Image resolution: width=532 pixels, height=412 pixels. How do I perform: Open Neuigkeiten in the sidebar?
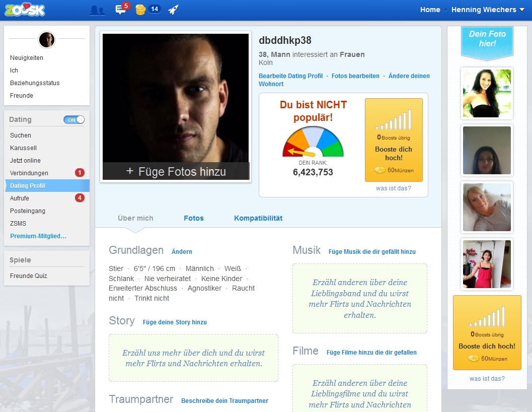pos(27,58)
